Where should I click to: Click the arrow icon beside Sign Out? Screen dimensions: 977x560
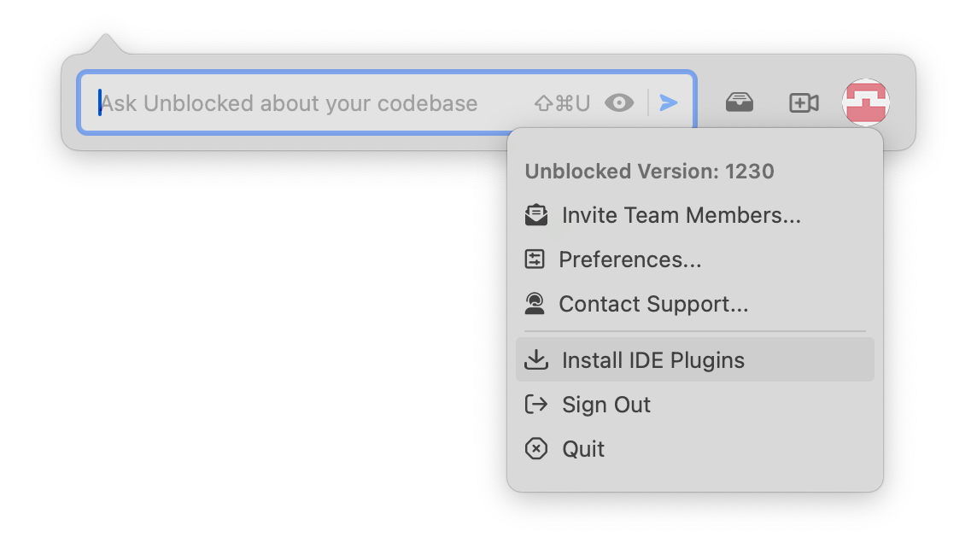(x=535, y=405)
